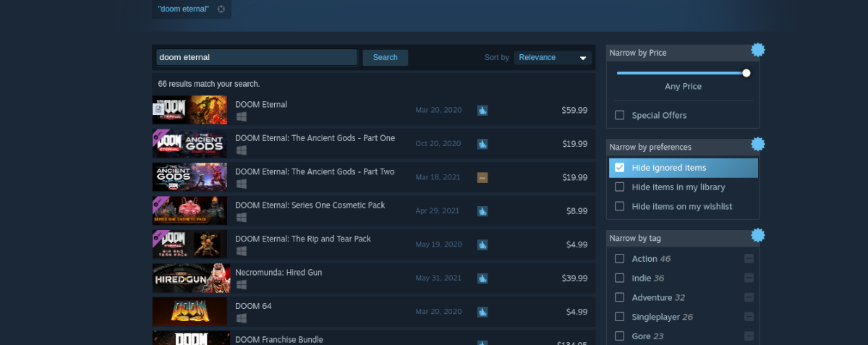Viewport: 868px width, 345px height.
Task: Open DOOM Eternal: The Rip and Tear Pack
Action: [x=302, y=239]
